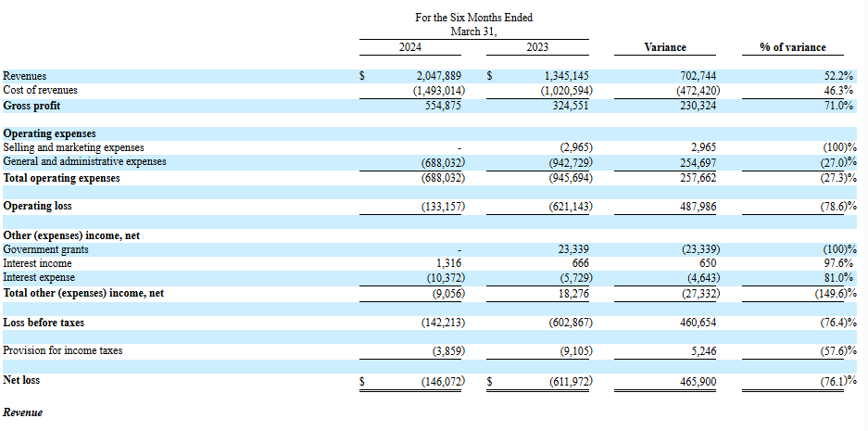Click total other percent (149.6)%
The width and height of the screenshot is (868, 431).
[x=836, y=293]
